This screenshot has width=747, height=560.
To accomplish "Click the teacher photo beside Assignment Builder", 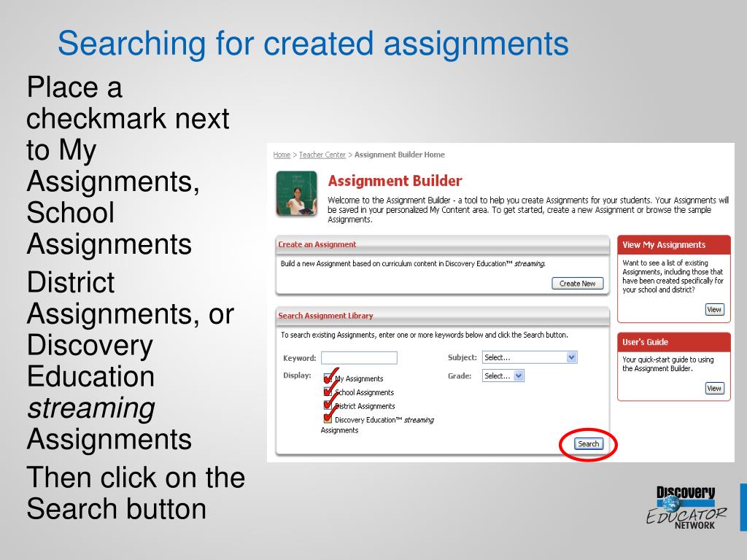I will [296, 193].
